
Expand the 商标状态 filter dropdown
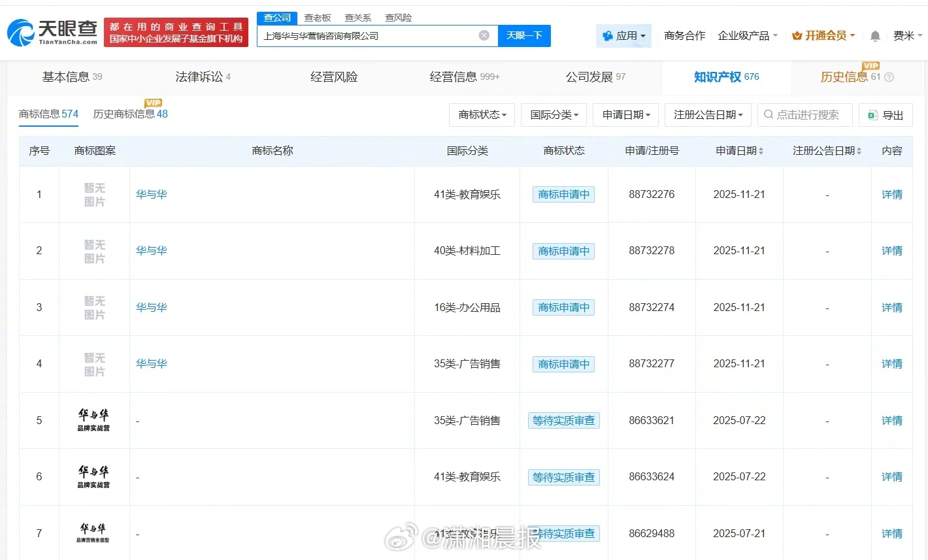(482, 115)
